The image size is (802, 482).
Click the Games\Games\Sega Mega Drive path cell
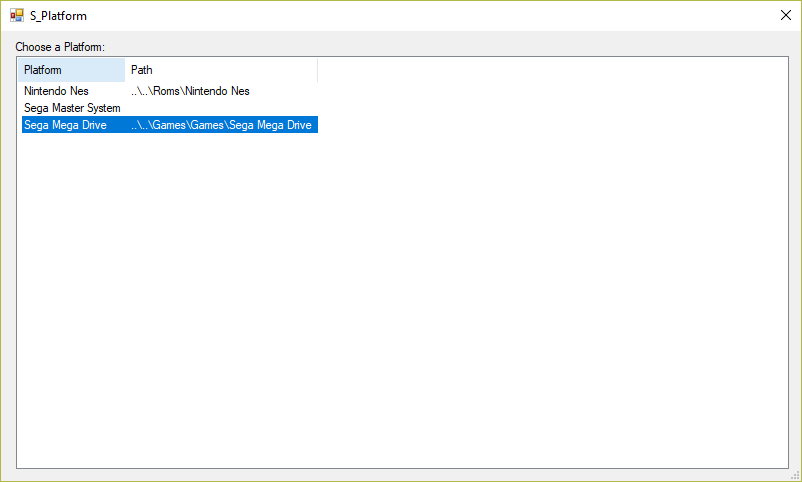(221, 125)
